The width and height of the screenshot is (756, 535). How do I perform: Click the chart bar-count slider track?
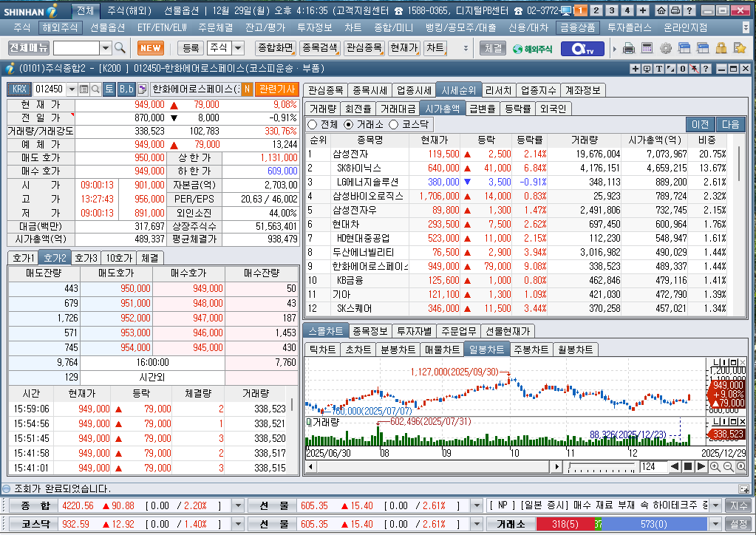coord(602,466)
